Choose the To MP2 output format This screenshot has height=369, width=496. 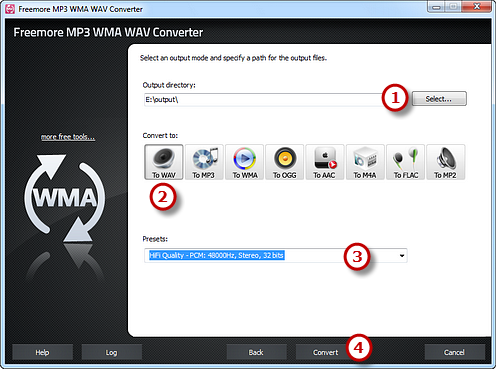point(446,162)
